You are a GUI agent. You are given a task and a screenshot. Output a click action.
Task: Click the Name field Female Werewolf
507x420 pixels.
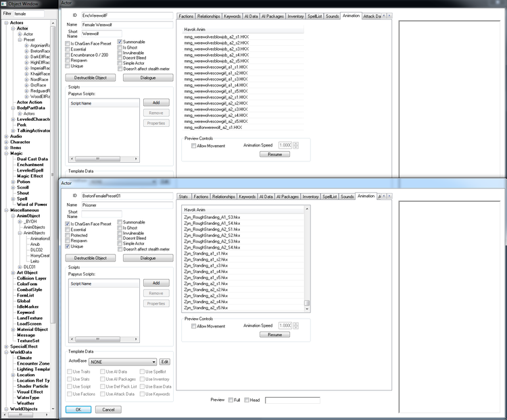tap(127, 25)
